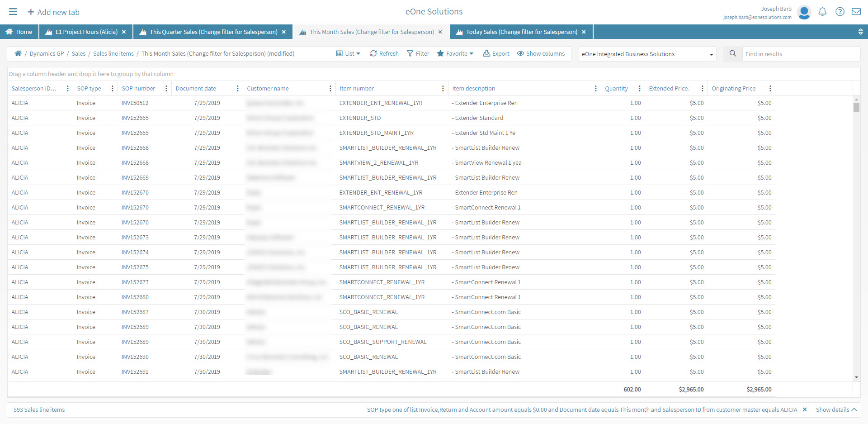Viewport: 868px width, 424px height.
Task: Select cell SMARTVIEW_2_RENEWAL_1YR
Action: click(378, 163)
